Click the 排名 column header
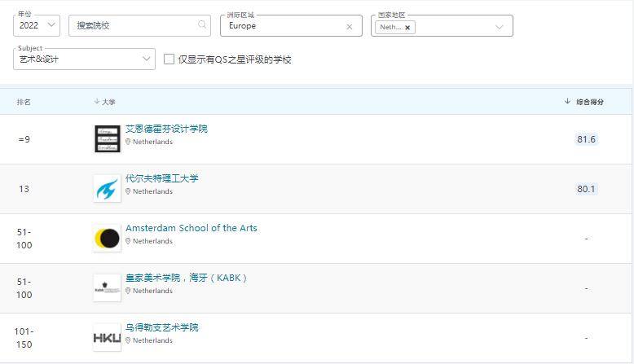The image size is (634, 364). tap(24, 102)
